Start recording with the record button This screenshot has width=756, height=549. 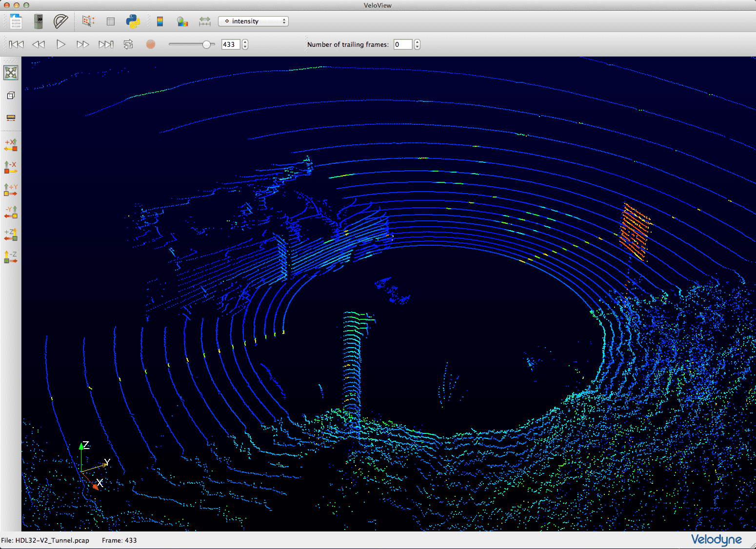(x=151, y=44)
